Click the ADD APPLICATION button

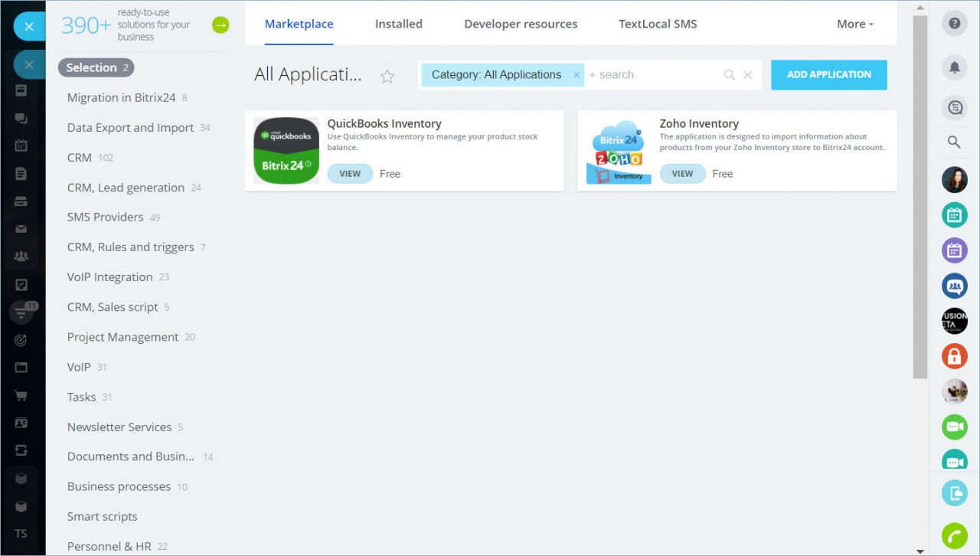coord(829,75)
